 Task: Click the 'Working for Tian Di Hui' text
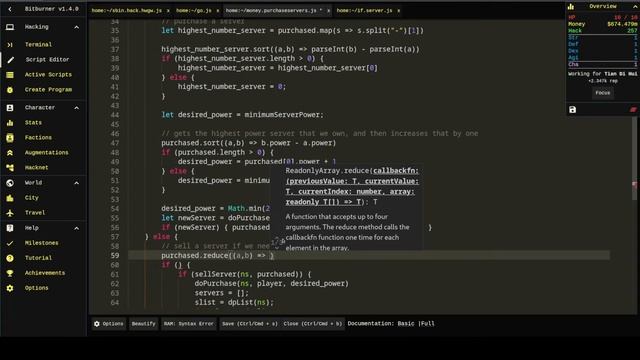point(602,74)
